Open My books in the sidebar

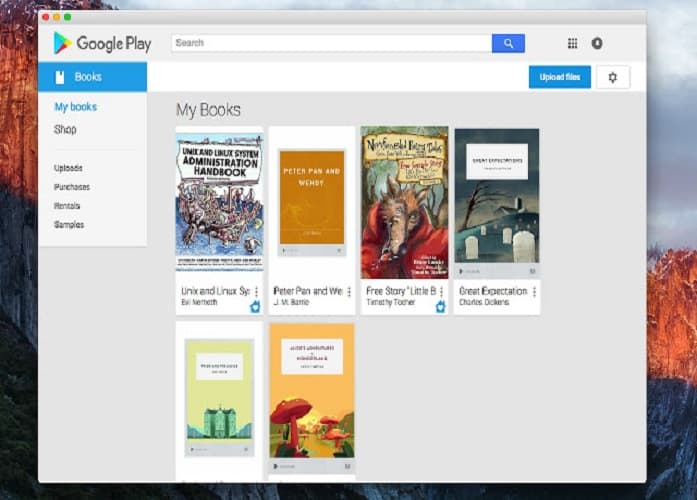[x=76, y=107]
